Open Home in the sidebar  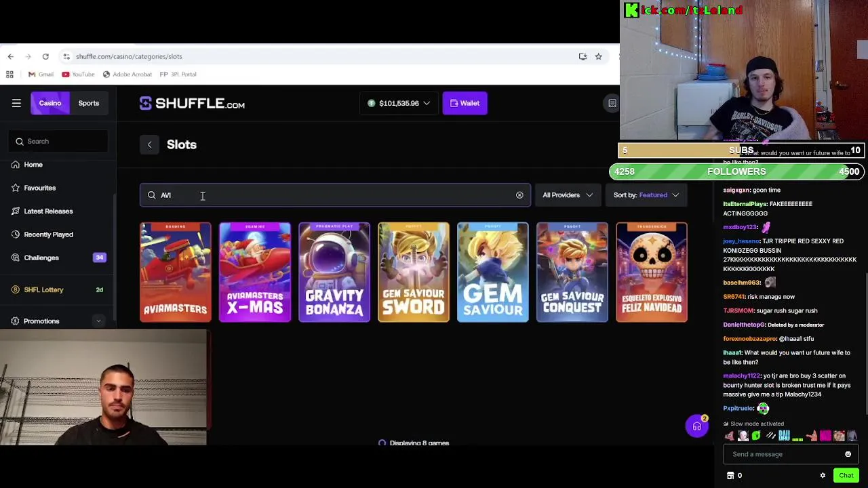click(33, 165)
